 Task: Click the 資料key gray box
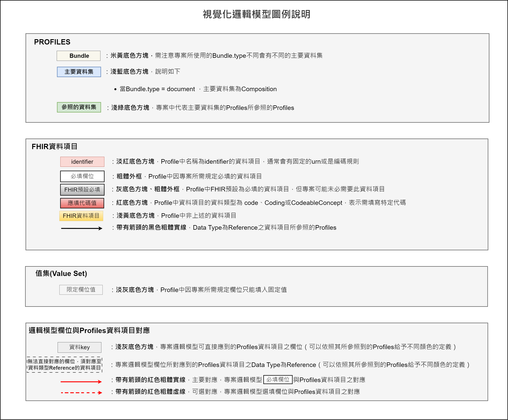[79, 347]
